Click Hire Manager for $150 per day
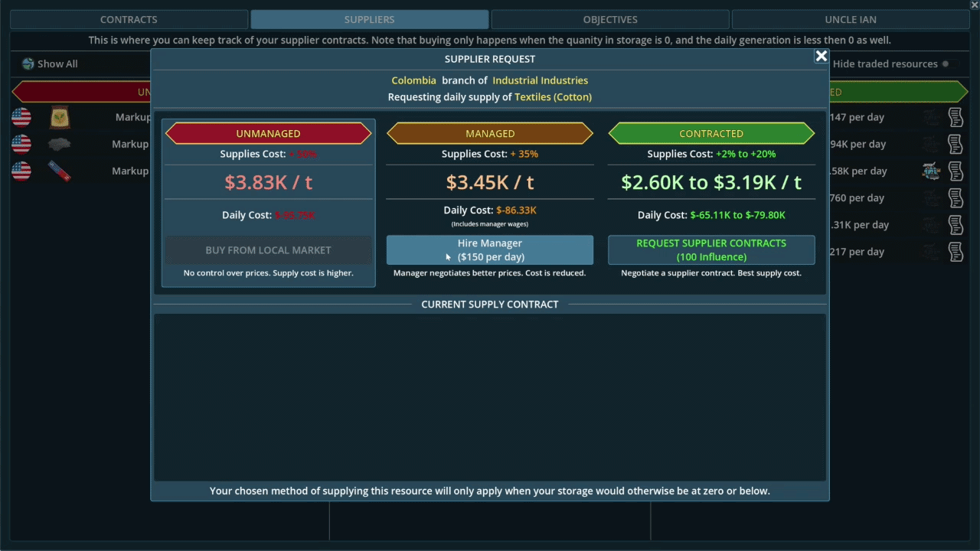 pyautogui.click(x=490, y=250)
